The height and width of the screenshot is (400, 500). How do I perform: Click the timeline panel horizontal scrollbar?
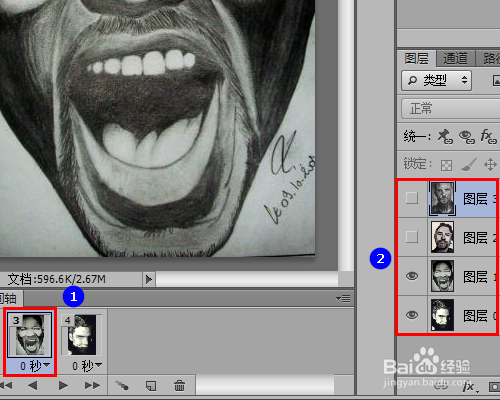pyautogui.click(x=265, y=385)
